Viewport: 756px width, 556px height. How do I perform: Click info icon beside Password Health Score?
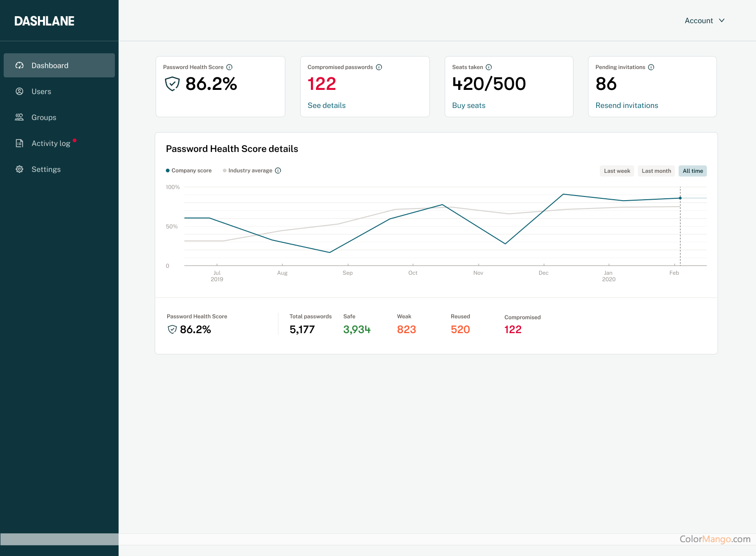click(x=229, y=67)
